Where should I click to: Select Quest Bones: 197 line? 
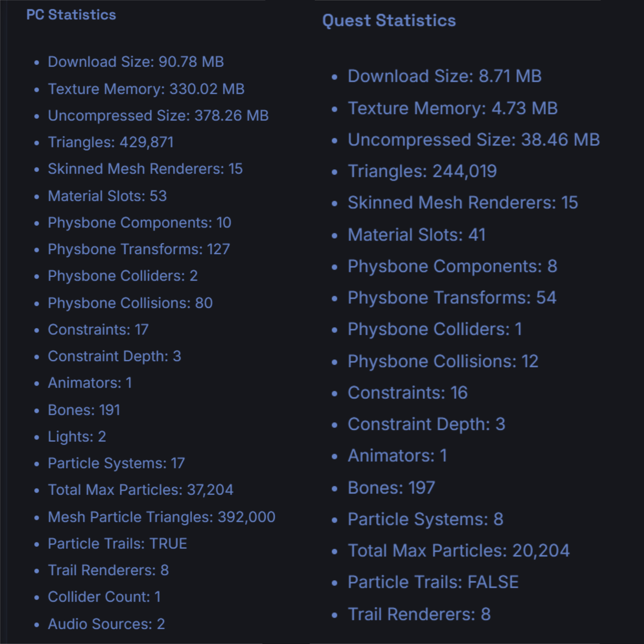(391, 488)
